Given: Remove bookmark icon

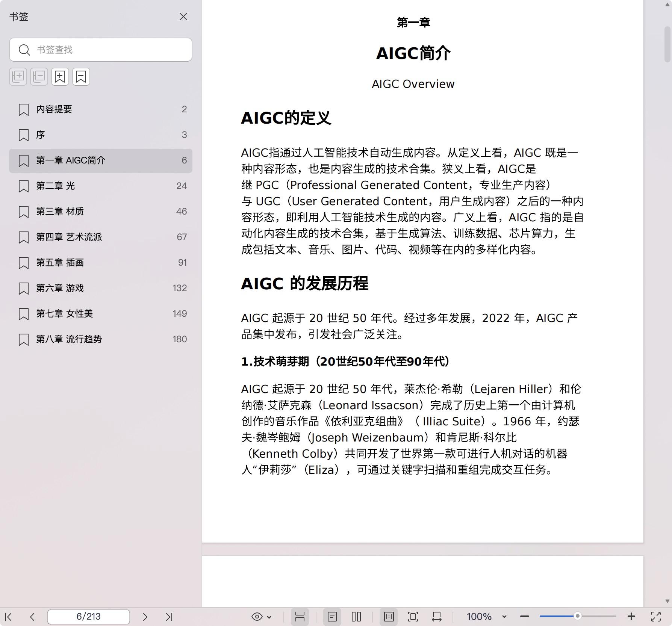Looking at the screenshot, I should (x=81, y=77).
